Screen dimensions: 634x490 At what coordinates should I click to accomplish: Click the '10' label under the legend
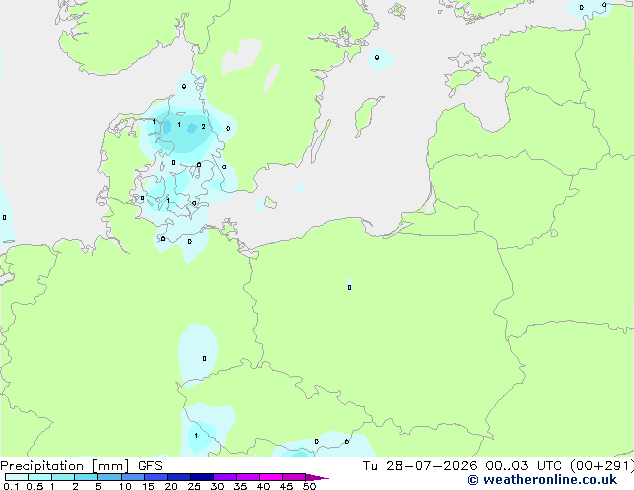click(125, 486)
